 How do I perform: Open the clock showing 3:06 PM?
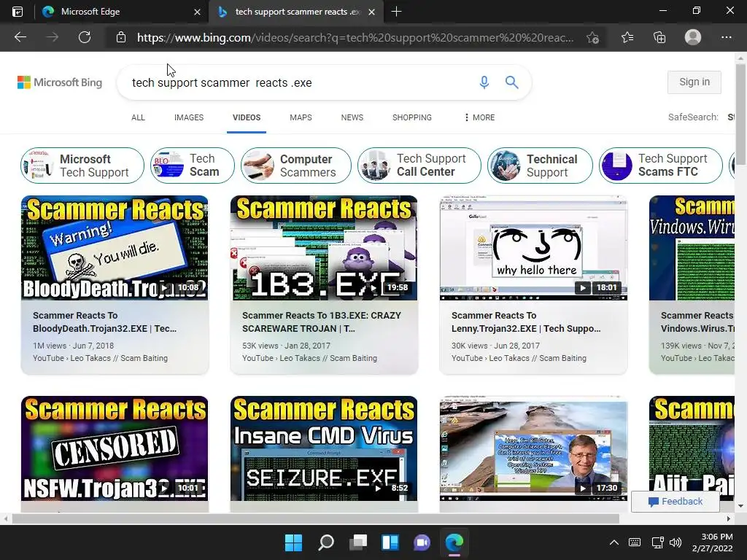(712, 542)
